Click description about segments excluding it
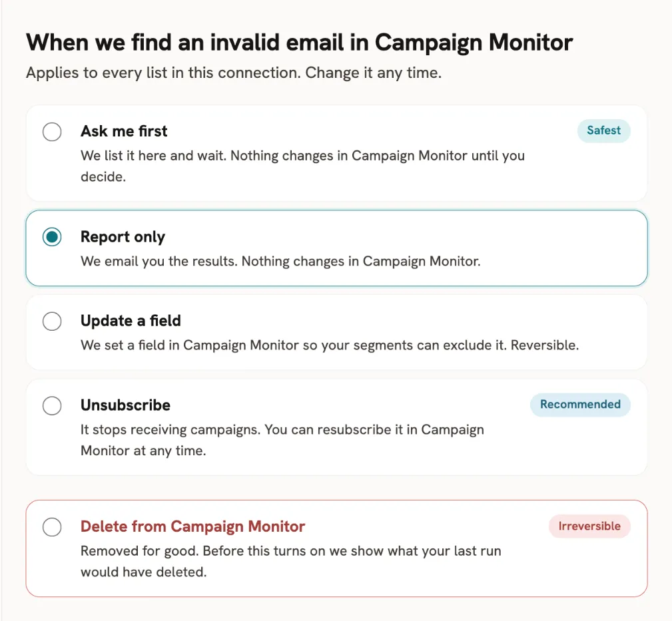The height and width of the screenshot is (621, 672). (x=330, y=345)
